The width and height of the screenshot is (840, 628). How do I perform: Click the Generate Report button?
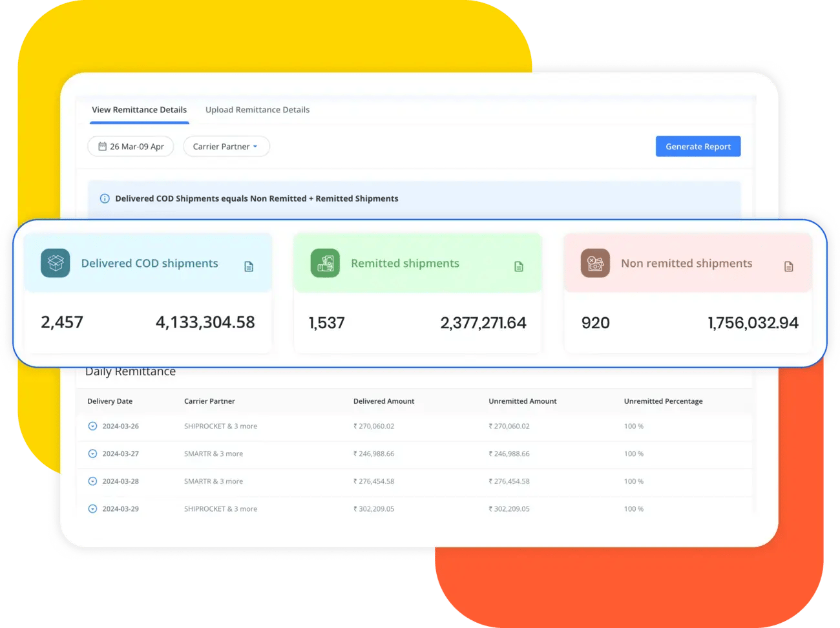click(698, 147)
